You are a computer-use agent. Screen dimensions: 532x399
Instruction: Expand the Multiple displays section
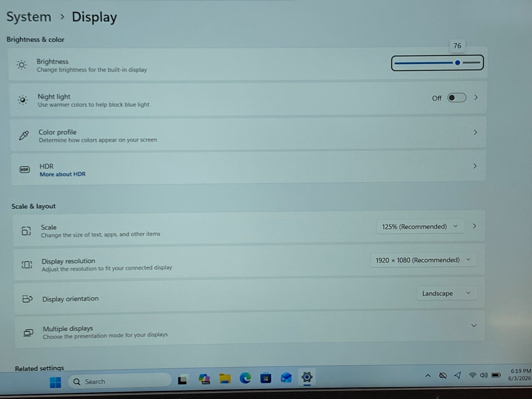point(474,326)
